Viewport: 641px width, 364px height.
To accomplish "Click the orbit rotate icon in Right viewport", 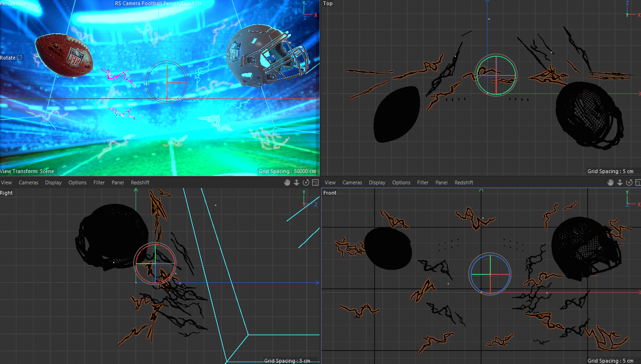I will point(306,182).
